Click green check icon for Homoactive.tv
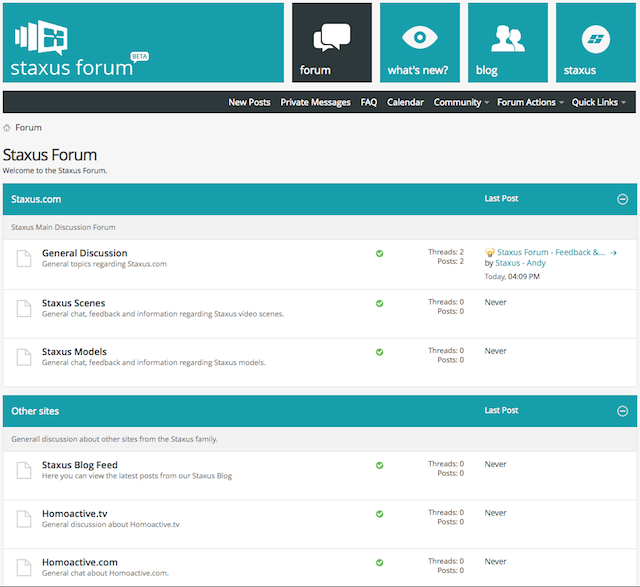The width and height of the screenshot is (640, 587). coord(380,514)
